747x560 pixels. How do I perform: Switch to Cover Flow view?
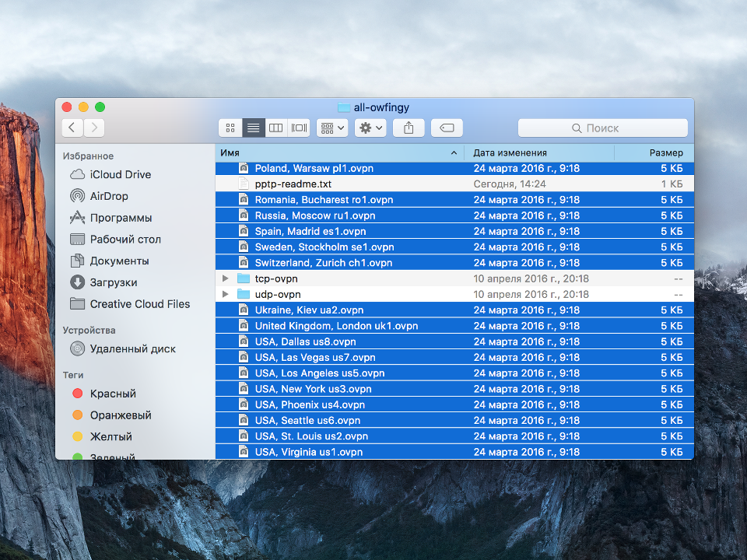point(299,128)
